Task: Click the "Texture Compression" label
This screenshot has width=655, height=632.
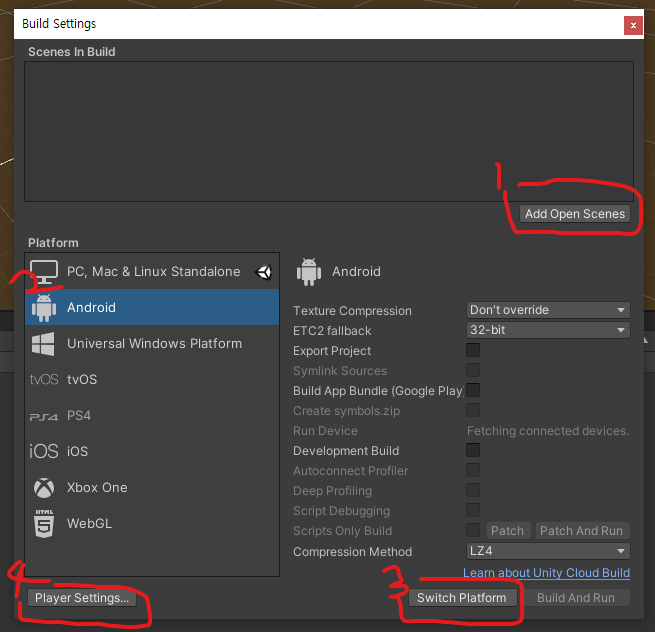Action: coord(352,311)
